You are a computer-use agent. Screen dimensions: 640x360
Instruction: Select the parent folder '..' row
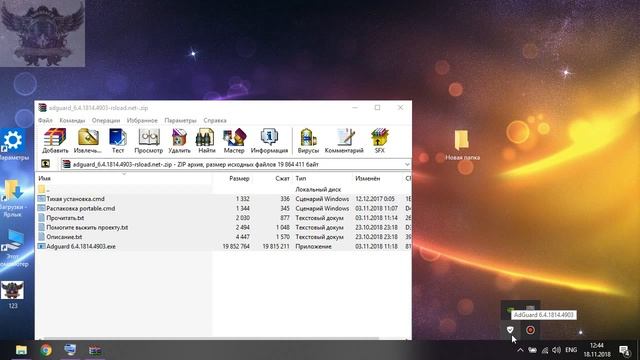point(224,189)
